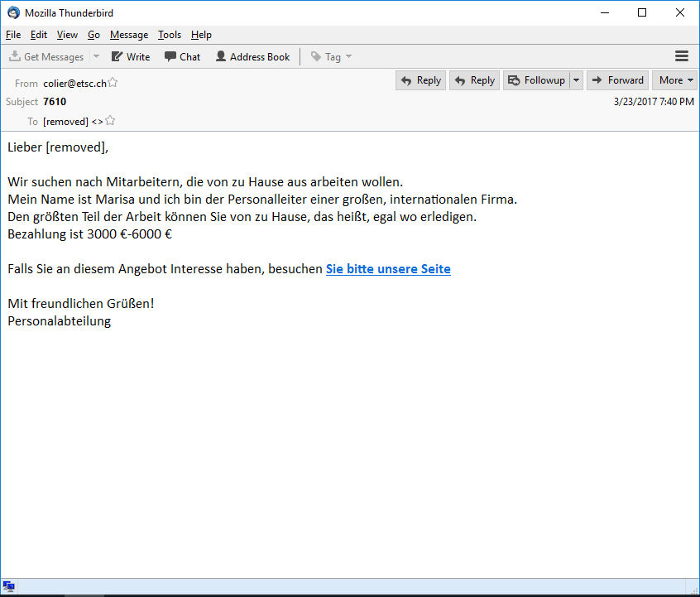Open the Address Book
The image size is (700, 597).
pyautogui.click(x=252, y=57)
